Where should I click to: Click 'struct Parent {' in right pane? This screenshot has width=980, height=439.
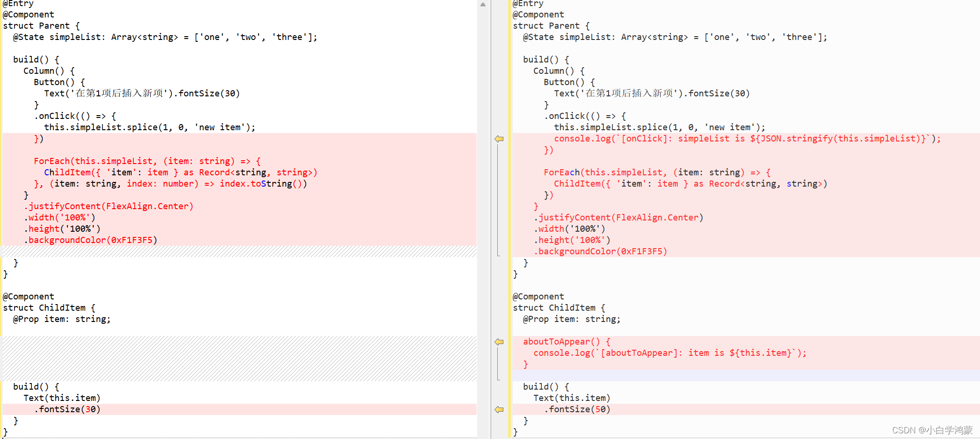point(551,26)
